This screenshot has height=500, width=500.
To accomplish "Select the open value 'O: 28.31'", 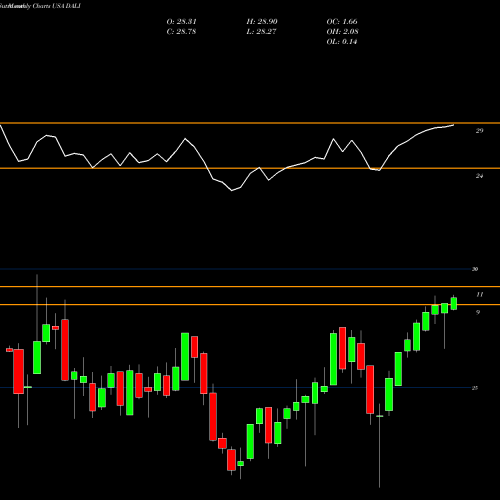I will [181, 22].
